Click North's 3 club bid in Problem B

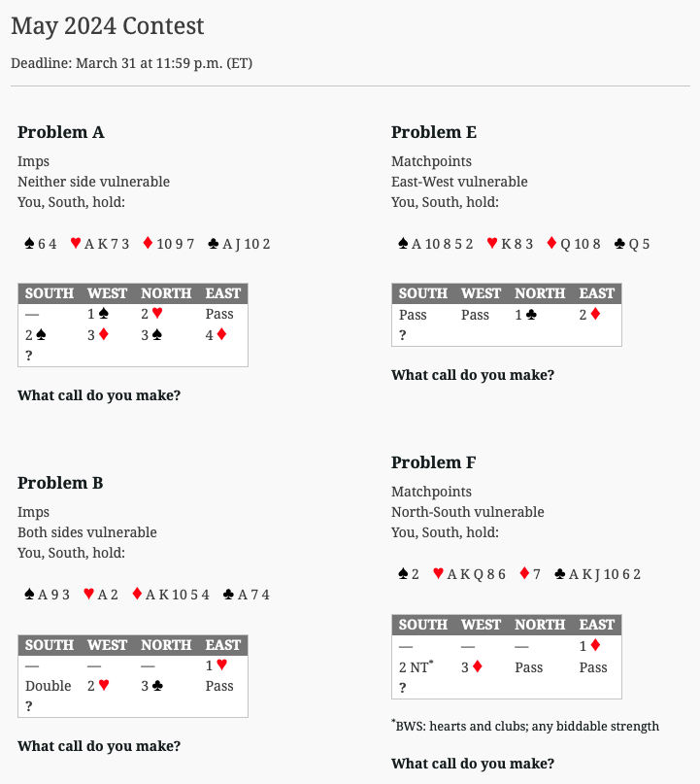click(151, 686)
